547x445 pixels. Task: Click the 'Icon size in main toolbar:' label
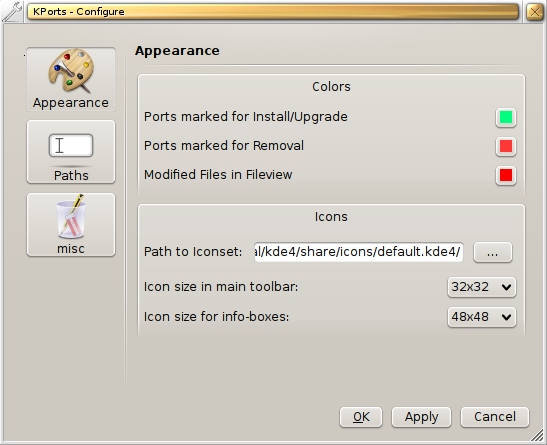click(221, 287)
